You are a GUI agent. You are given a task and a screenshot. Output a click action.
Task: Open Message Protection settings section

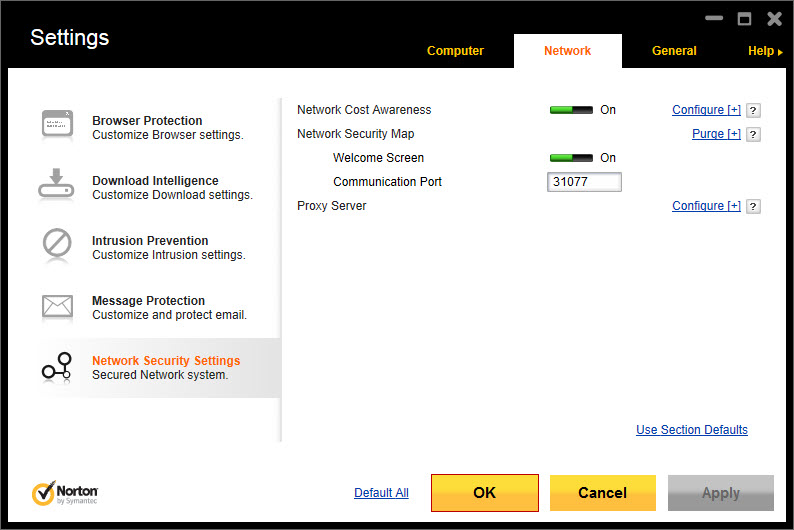point(158,308)
